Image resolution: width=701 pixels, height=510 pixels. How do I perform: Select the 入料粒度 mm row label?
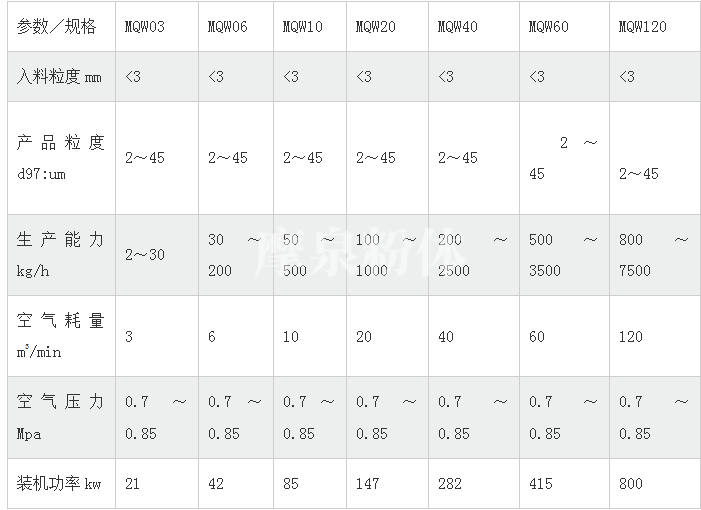pyautogui.click(x=60, y=77)
